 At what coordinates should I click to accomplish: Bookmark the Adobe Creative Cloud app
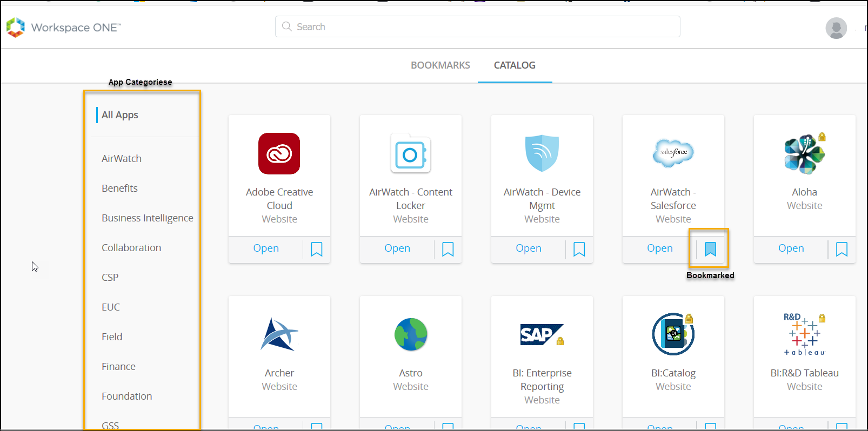pos(317,249)
